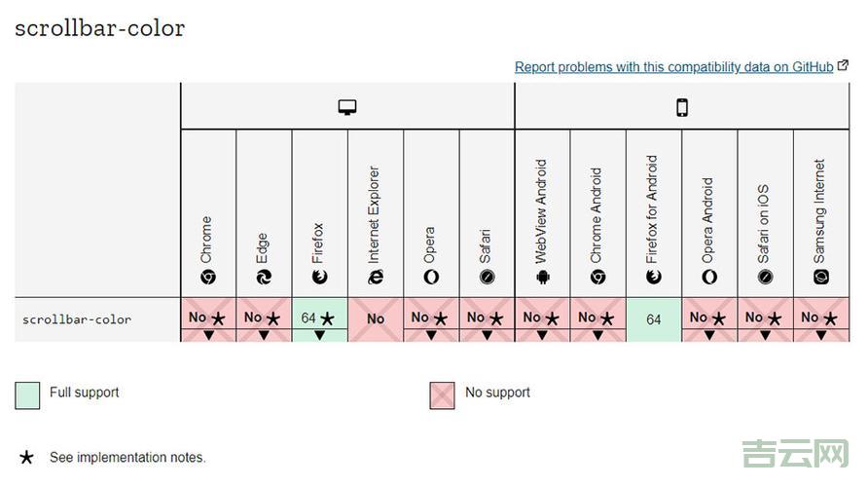Open Report problems on GitHub link
Image resolution: width=868 pixels, height=487 pixels.
click(673, 67)
